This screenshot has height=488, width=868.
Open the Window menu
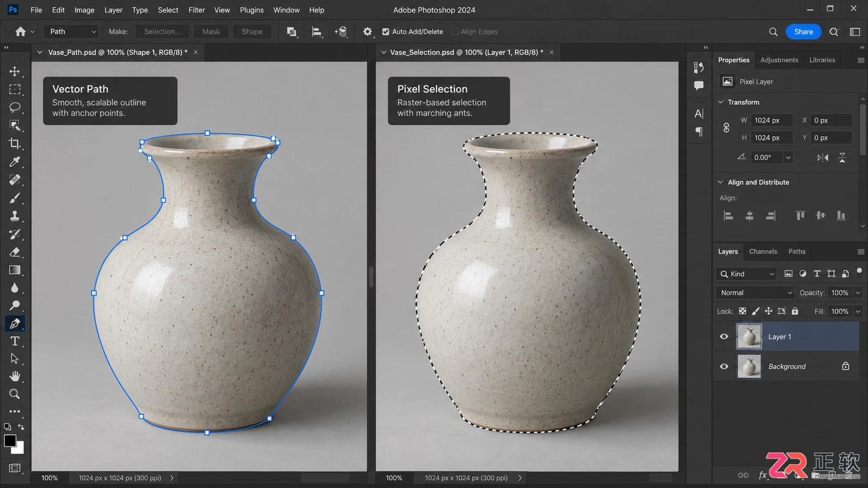point(286,10)
